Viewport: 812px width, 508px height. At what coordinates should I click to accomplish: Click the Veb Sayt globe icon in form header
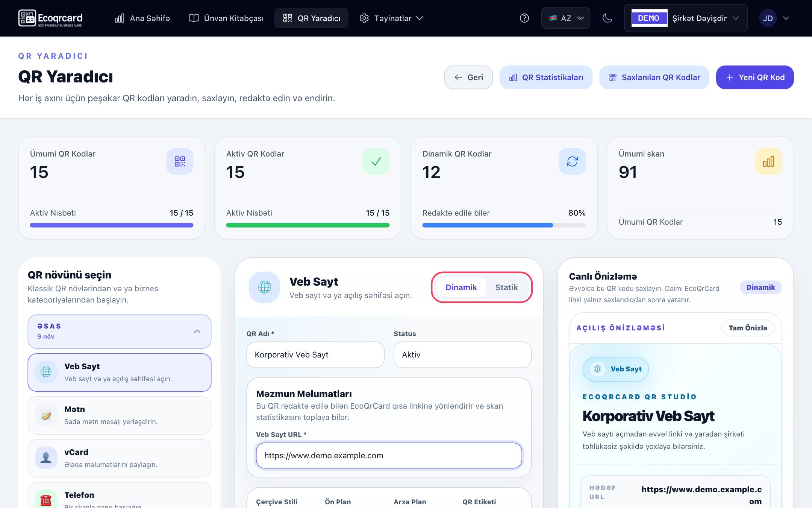point(264,287)
